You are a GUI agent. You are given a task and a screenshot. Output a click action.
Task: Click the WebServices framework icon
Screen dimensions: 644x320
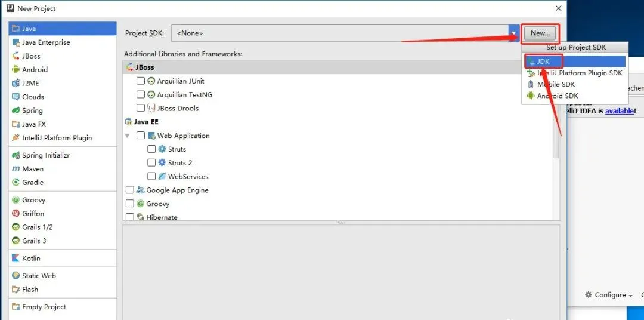[x=162, y=176]
